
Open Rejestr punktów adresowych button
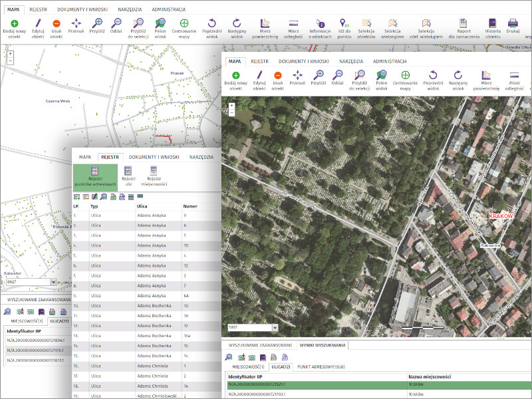95,176
